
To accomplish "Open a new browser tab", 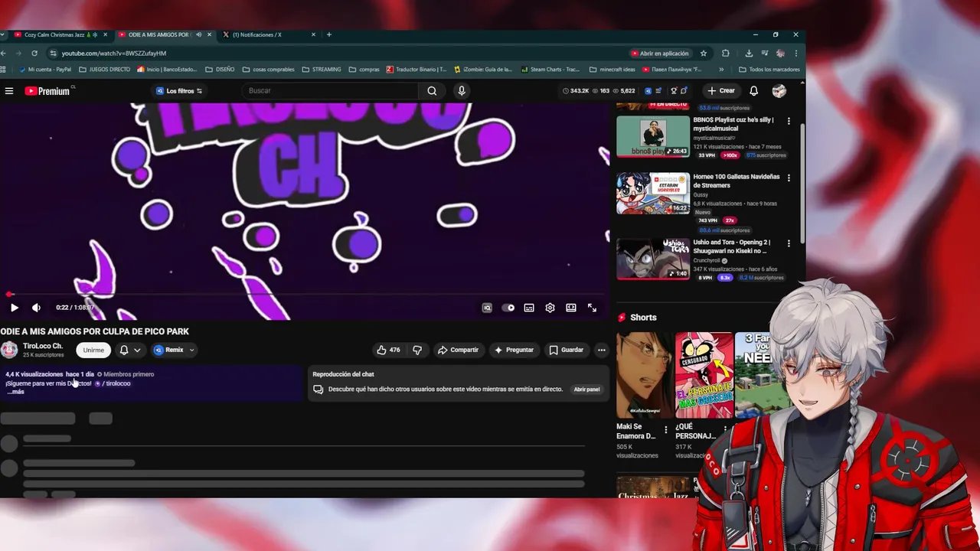I will coord(329,34).
